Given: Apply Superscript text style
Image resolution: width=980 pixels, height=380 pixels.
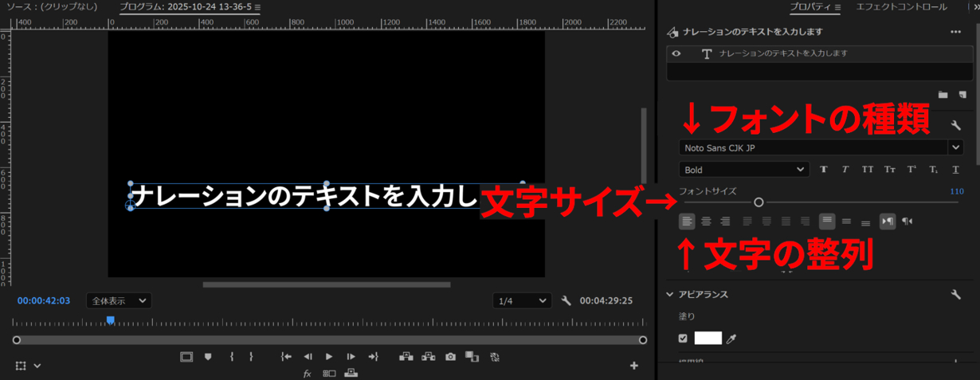Looking at the screenshot, I should coord(912,170).
